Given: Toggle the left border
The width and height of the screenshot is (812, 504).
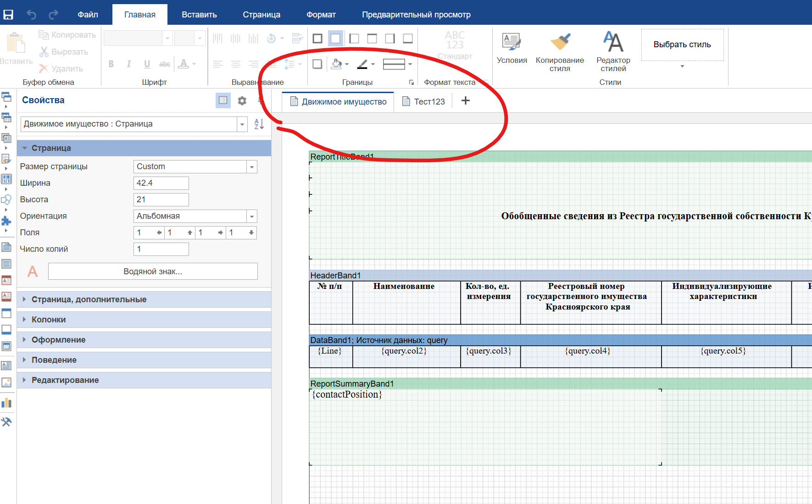Looking at the screenshot, I should pos(354,39).
